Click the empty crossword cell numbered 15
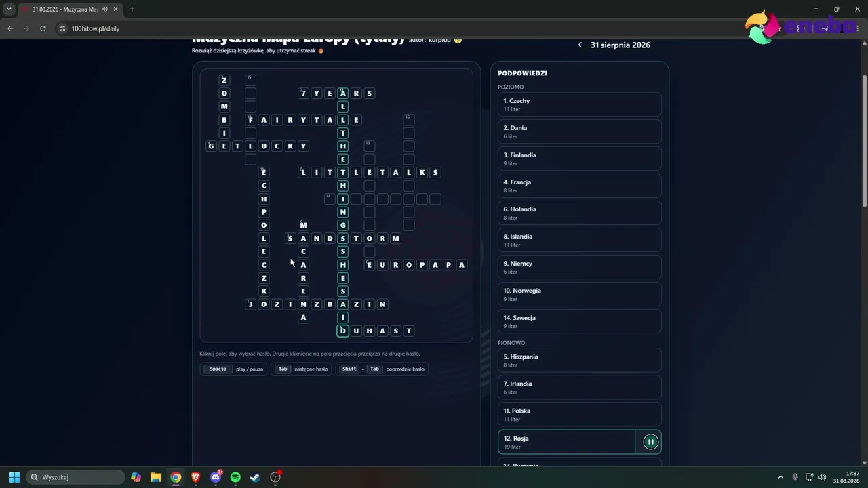This screenshot has height=488, width=868. point(250,80)
